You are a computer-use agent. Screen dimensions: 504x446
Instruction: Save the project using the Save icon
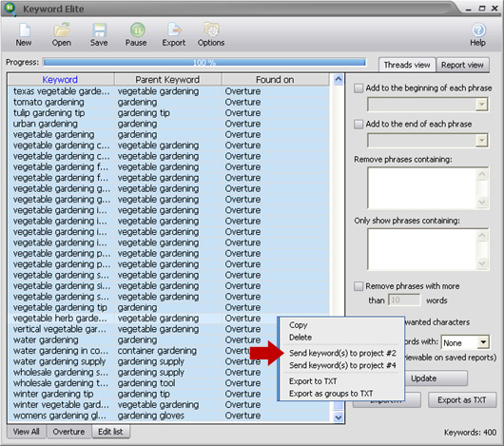(99, 34)
